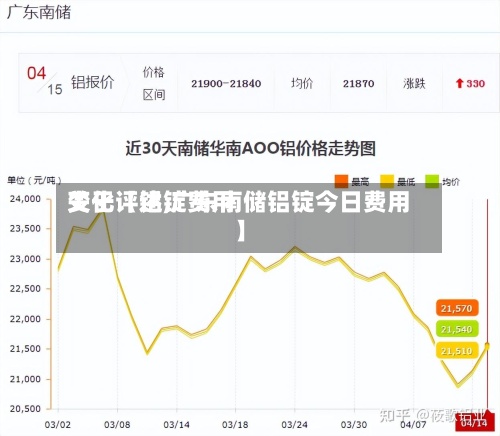Click the change value 330
Image resolution: width=500 pixels, height=436 pixels.
pos(476,83)
